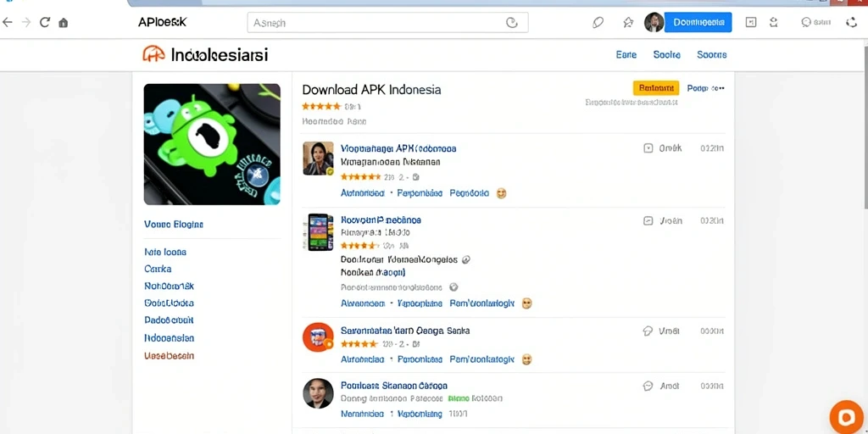The height and width of the screenshot is (434, 868).
Task: Click the person icon near toolbar right
Action: (774, 22)
